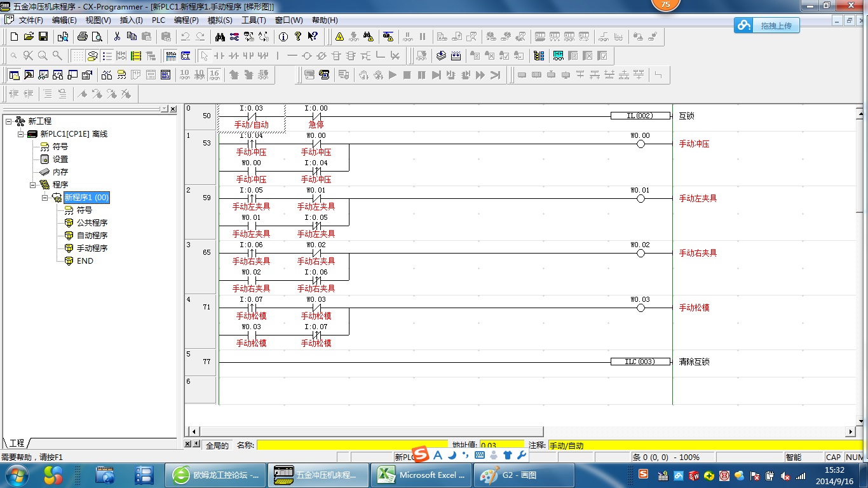Select the arrow selection mode tool
This screenshot has height=488, width=868.
coord(204,56)
